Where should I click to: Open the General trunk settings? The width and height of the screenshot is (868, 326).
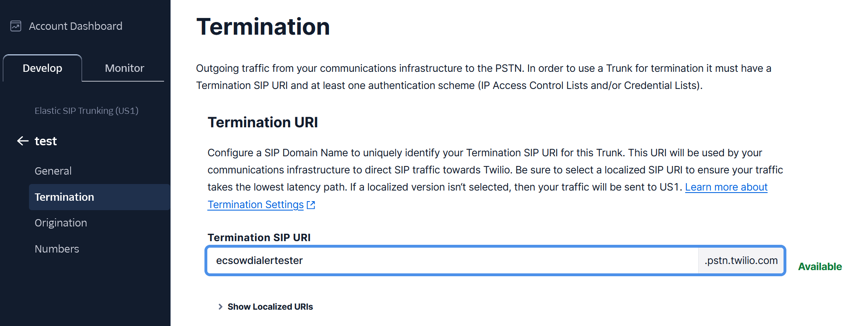click(x=53, y=171)
